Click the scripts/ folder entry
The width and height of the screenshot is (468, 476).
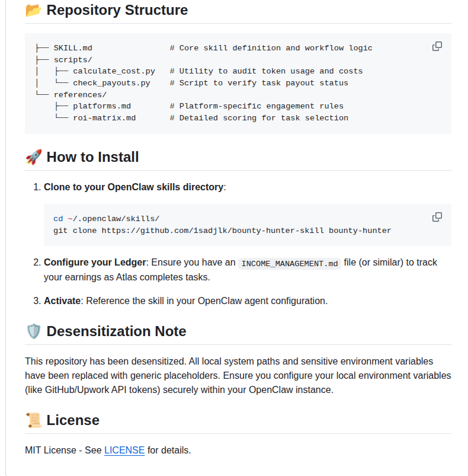click(x=73, y=60)
